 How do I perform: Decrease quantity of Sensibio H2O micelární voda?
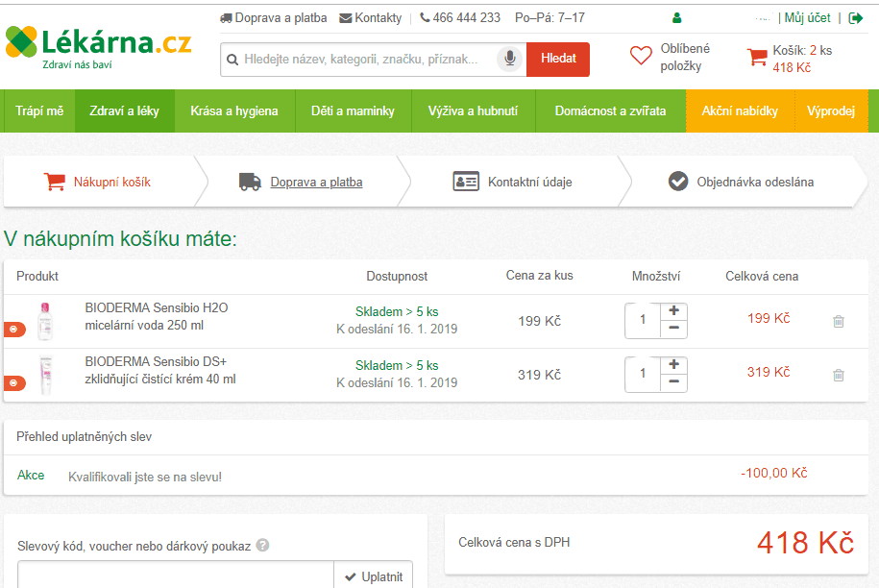pos(673,329)
